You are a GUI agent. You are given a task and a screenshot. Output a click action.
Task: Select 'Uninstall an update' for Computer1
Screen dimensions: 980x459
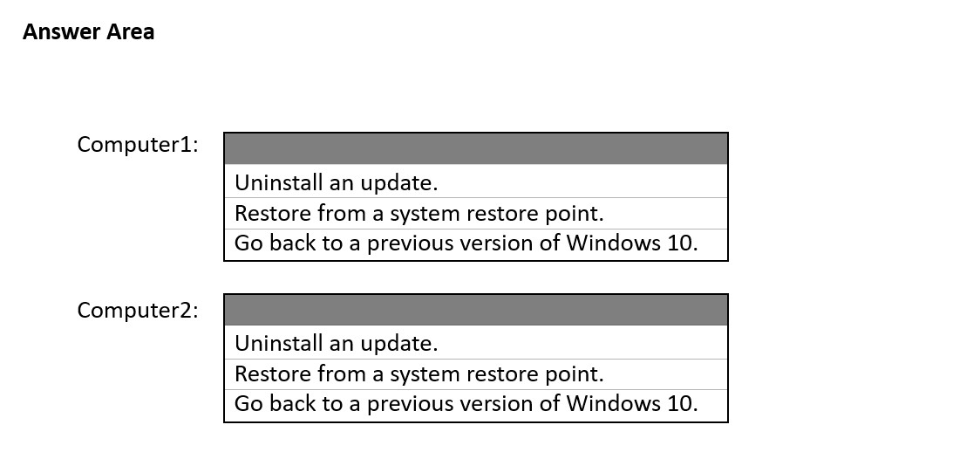tap(476, 182)
